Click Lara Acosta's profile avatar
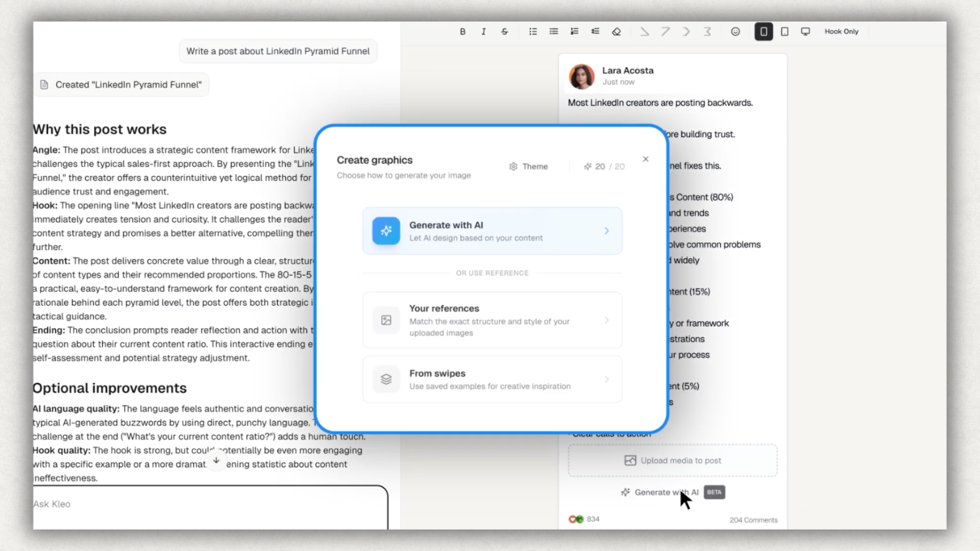 581,76
